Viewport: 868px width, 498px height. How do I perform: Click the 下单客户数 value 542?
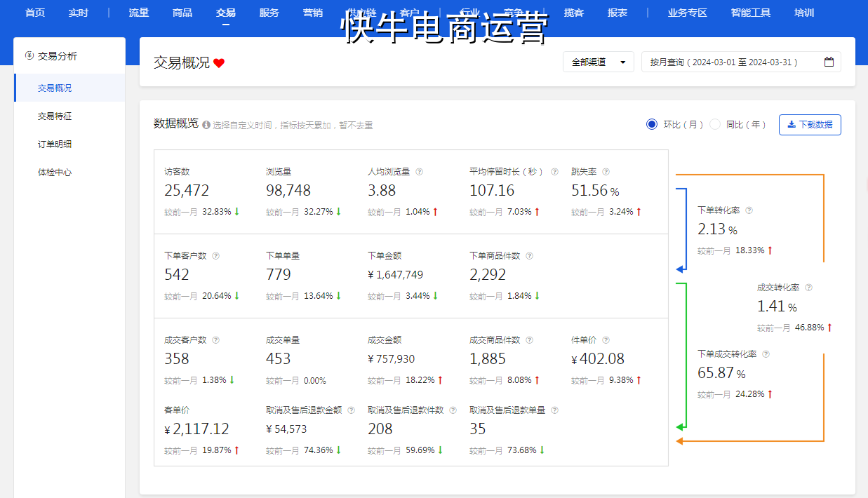coord(177,275)
